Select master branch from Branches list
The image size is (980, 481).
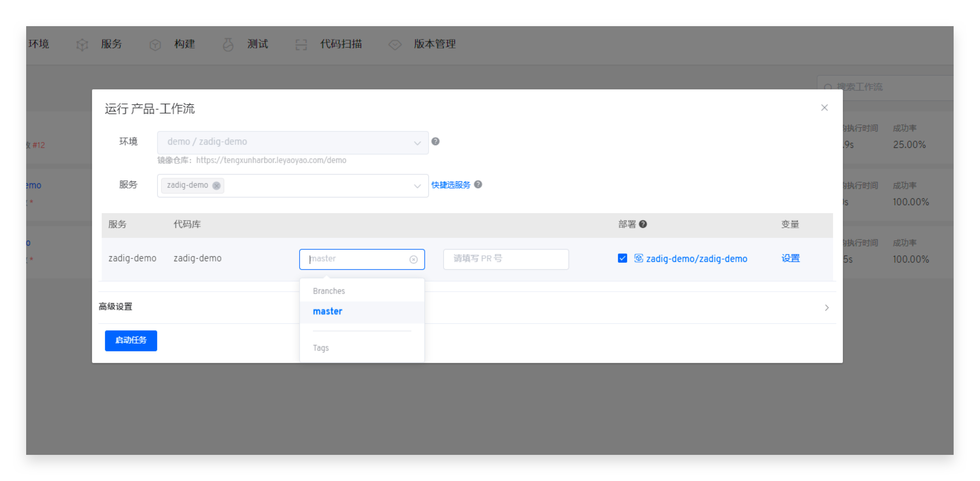pos(328,311)
